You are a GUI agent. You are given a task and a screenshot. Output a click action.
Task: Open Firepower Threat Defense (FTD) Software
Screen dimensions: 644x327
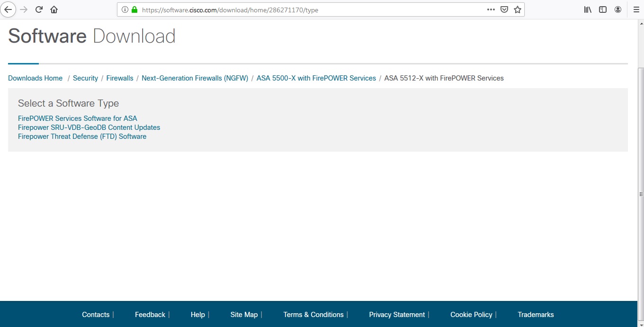click(x=82, y=136)
